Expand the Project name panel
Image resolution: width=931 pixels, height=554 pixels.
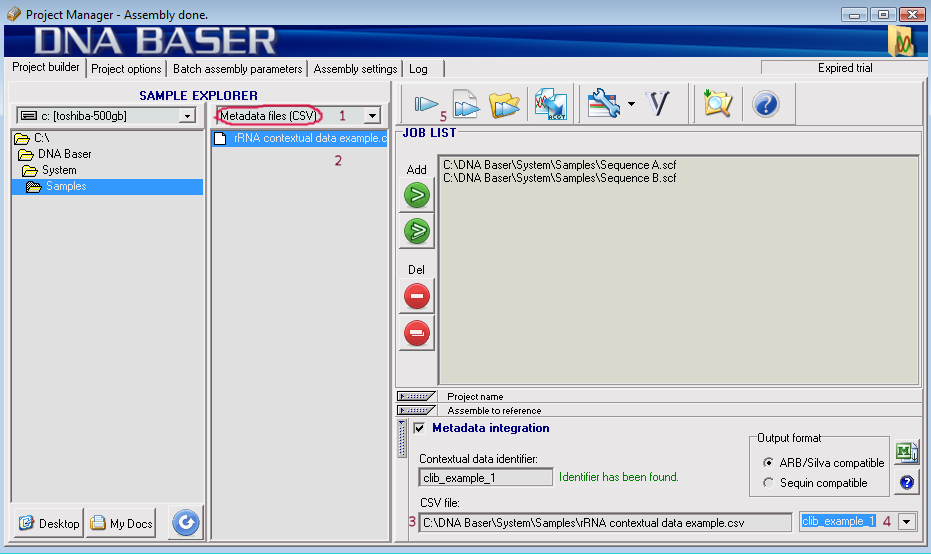(x=416, y=396)
